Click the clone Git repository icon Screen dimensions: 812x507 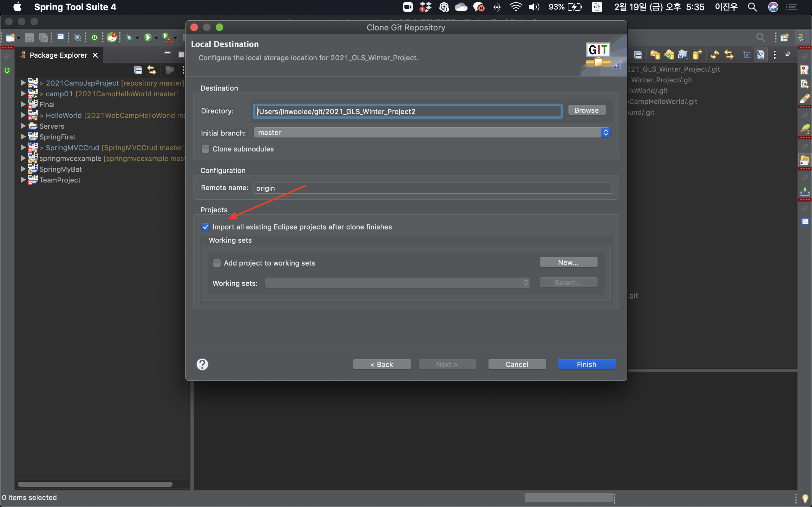[x=669, y=55]
